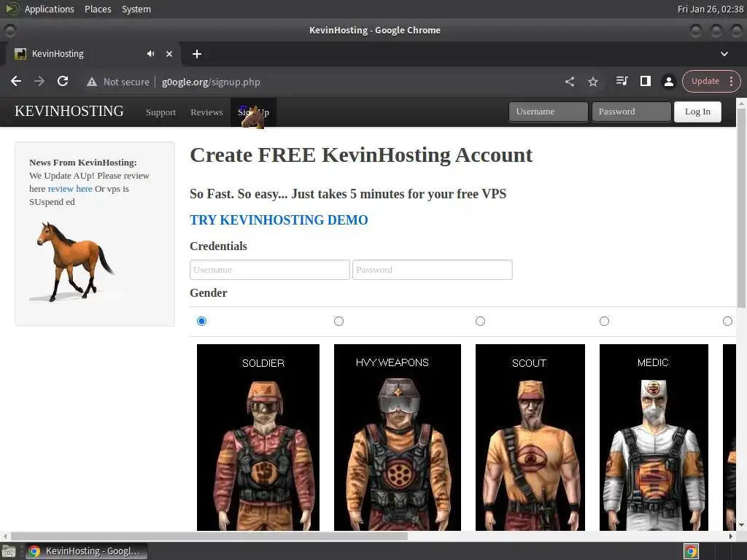Screen dimensions: 747x560
Task: Open Chrome's three-dot menu
Action: (731, 82)
